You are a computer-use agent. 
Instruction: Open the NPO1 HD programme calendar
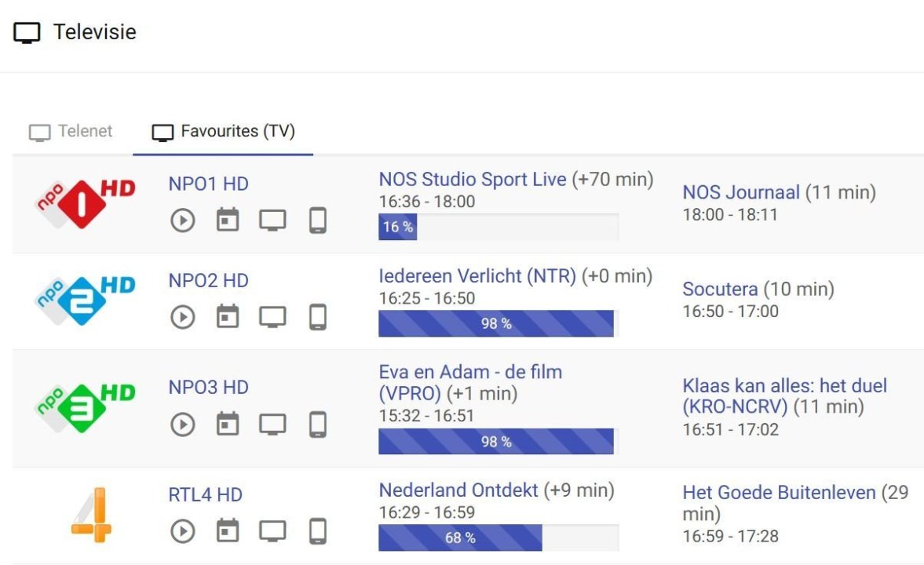[228, 221]
